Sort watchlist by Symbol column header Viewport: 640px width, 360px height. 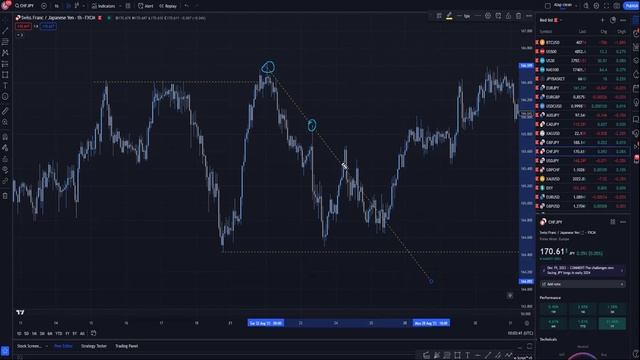click(546, 31)
